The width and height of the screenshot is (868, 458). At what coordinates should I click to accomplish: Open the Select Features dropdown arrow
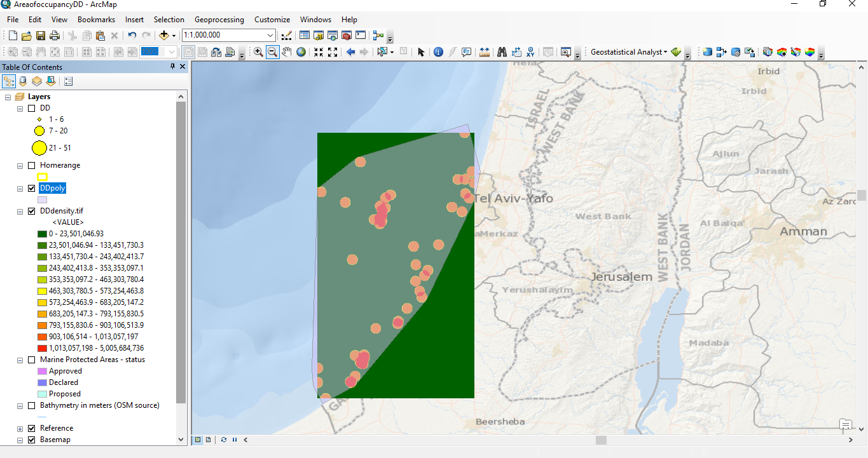(392, 52)
